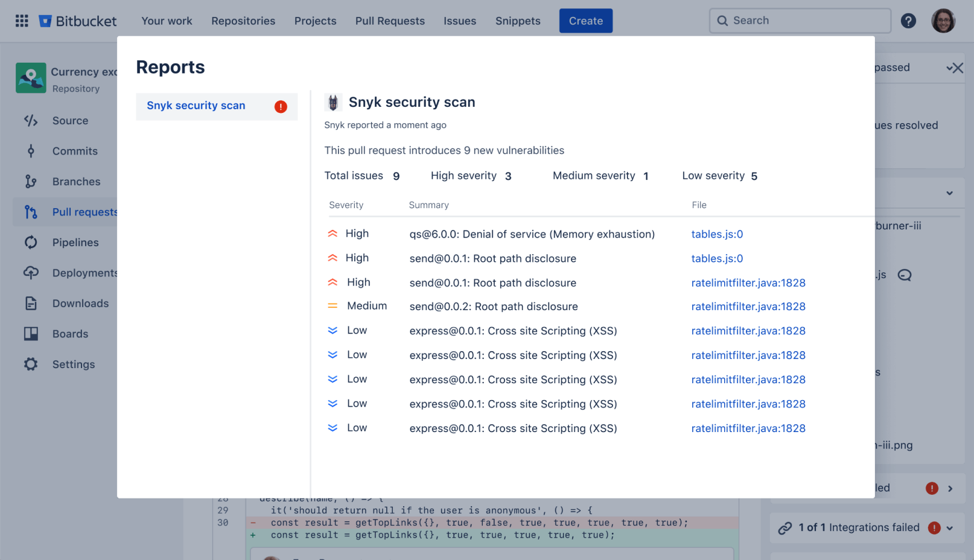Expand the failed check row chevron
This screenshot has height=560, width=974.
click(x=950, y=488)
